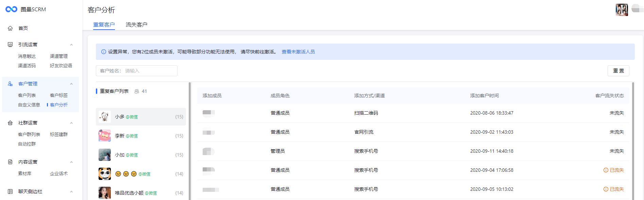Viewport: 644px width, 200px height.
Task: Select customer 小加 in the list
Action: 141,155
